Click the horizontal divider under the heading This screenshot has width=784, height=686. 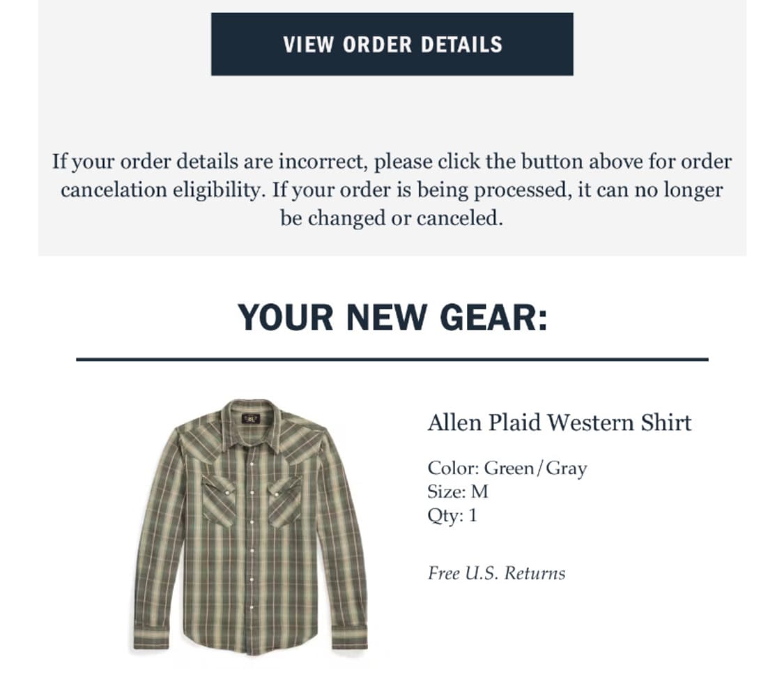392,360
